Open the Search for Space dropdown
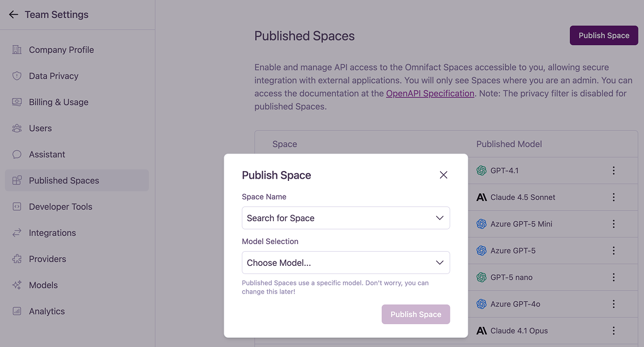Viewport: 644px width, 347px height. click(x=346, y=218)
